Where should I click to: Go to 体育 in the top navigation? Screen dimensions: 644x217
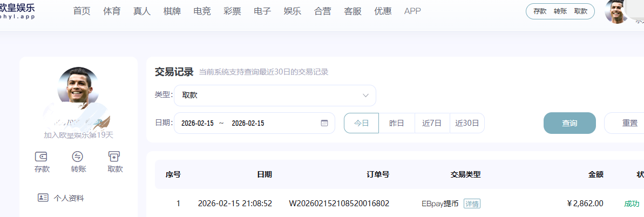tap(112, 11)
